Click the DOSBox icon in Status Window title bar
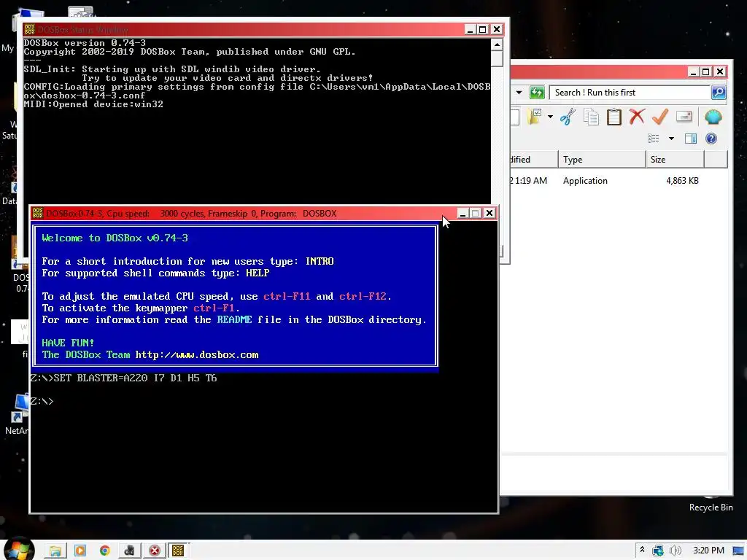Image resolution: width=747 pixels, height=560 pixels. [29, 29]
